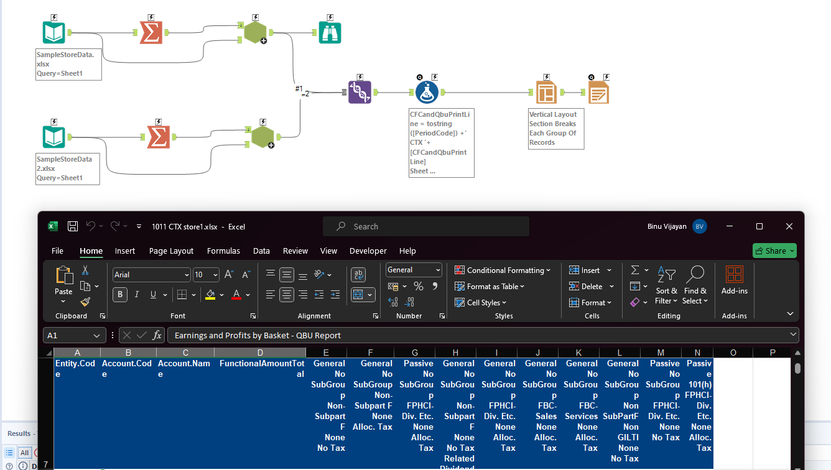The width and height of the screenshot is (831, 470).
Task: Expand the Cell Styles menu
Action: 480,303
